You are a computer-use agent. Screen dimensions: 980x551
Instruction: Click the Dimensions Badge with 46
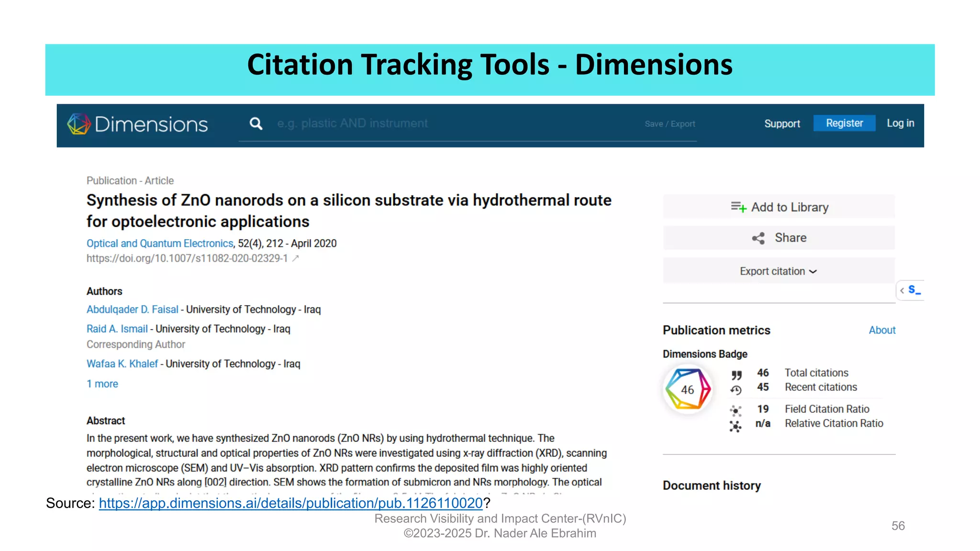coord(688,389)
